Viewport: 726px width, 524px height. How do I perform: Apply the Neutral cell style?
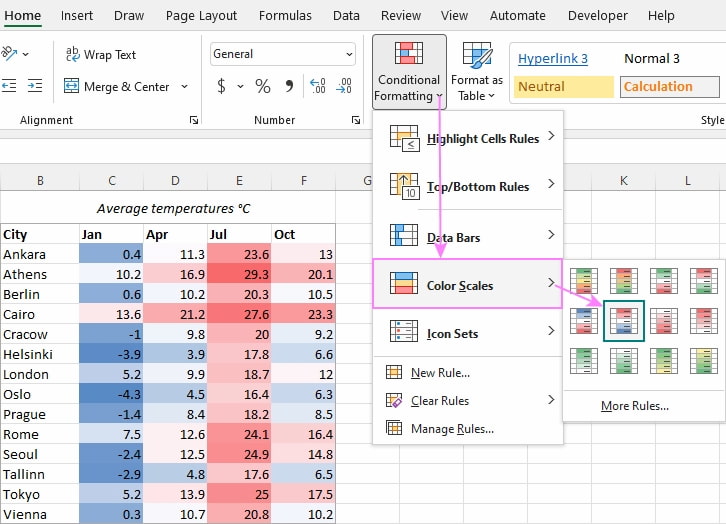point(563,87)
